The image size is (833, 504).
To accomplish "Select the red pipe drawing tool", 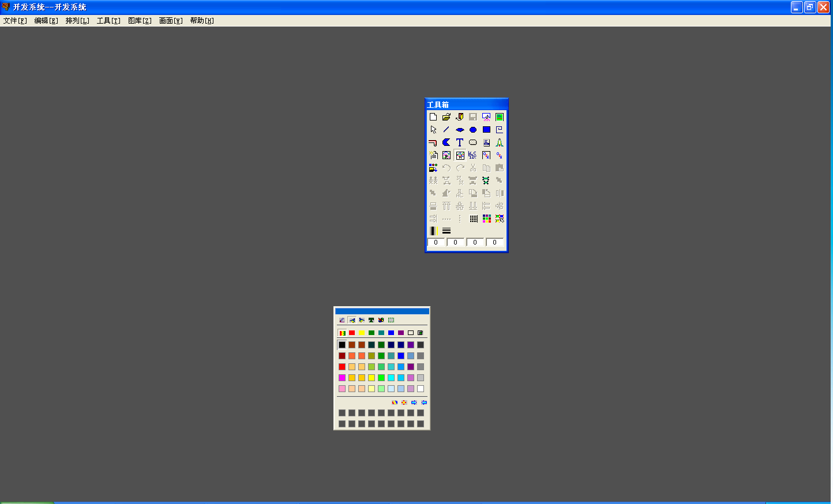I will [433, 142].
